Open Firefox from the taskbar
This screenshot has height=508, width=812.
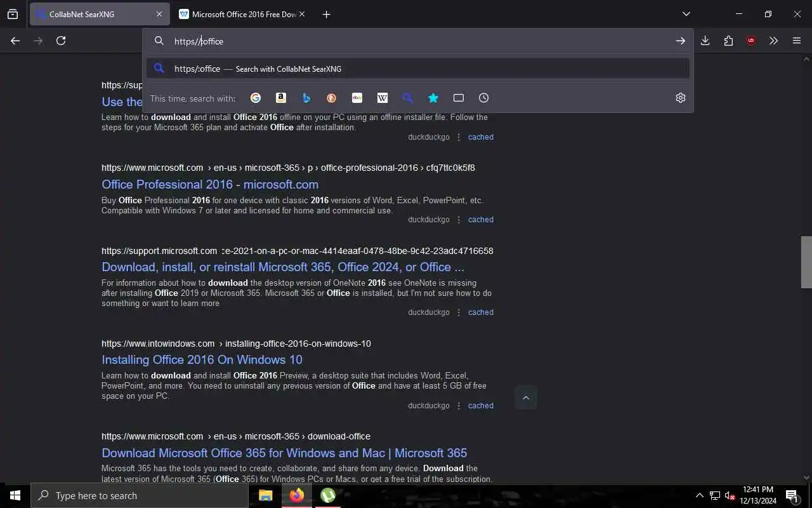point(296,495)
